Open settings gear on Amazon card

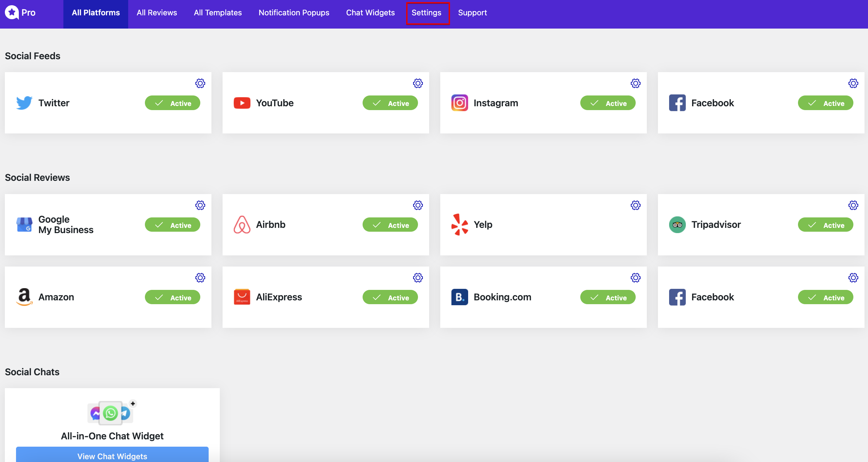click(200, 278)
